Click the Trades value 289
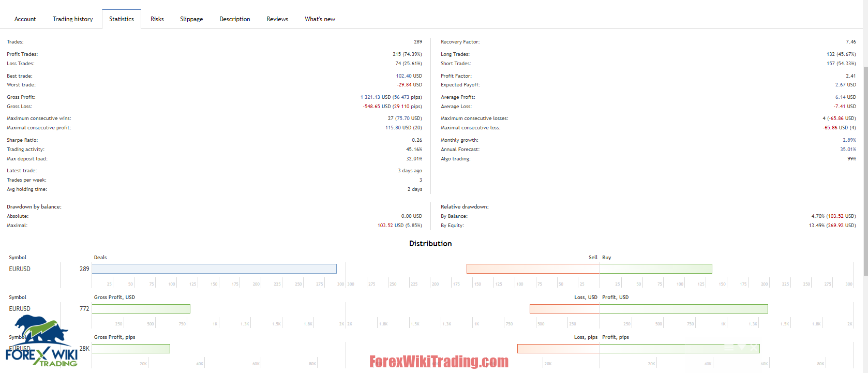868x373 pixels. tap(418, 42)
